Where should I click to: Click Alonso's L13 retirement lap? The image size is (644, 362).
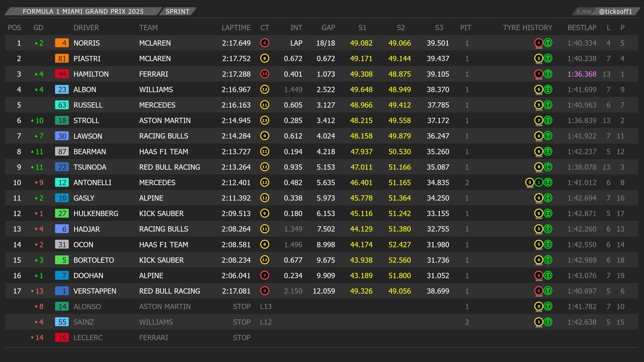pyautogui.click(x=266, y=306)
